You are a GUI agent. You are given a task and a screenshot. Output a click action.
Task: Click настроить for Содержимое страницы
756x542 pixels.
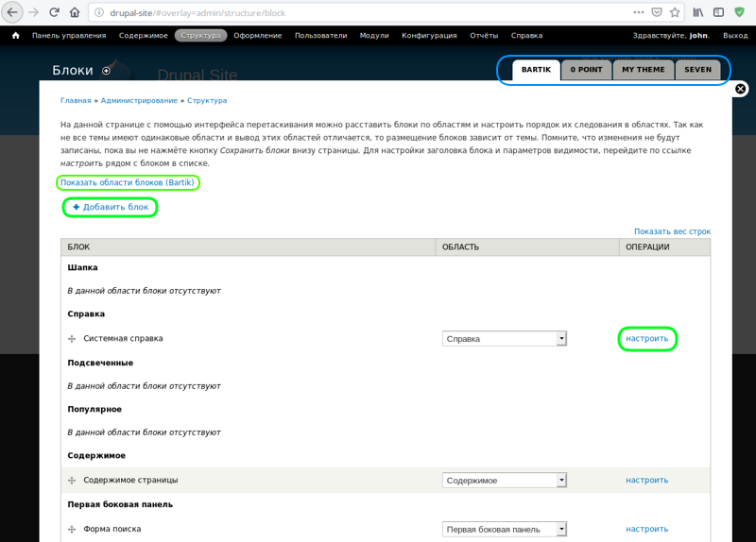click(x=647, y=481)
